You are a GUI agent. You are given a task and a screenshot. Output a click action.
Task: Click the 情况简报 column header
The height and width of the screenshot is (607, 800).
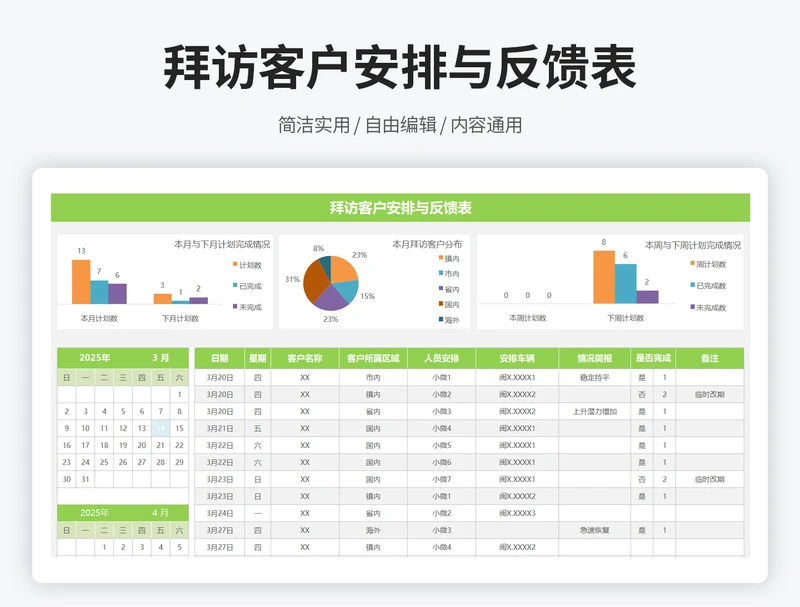(594, 358)
